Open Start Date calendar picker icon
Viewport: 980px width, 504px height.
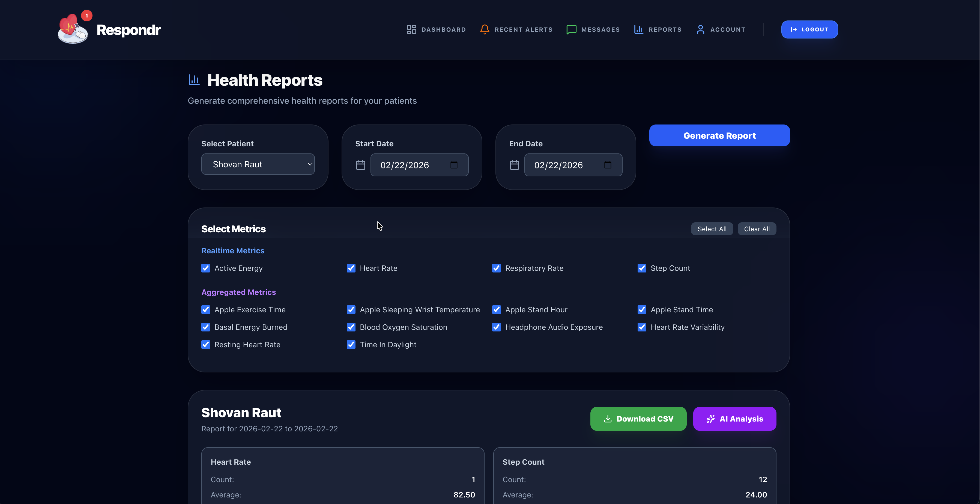coord(454,165)
